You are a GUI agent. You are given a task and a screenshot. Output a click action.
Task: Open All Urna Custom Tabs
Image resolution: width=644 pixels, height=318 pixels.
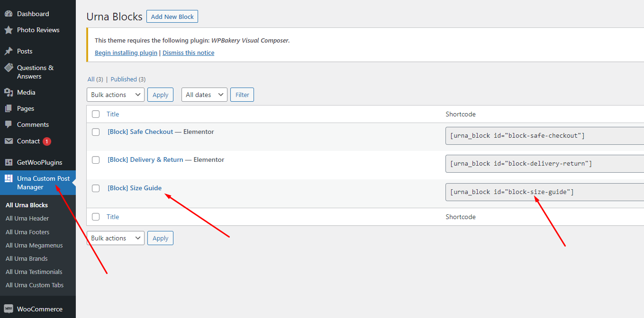[35, 285]
